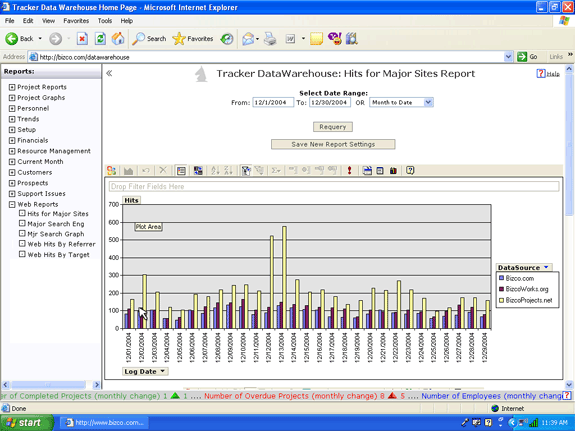
Task: Click the By Row/Column swap icon
Action: point(198,171)
